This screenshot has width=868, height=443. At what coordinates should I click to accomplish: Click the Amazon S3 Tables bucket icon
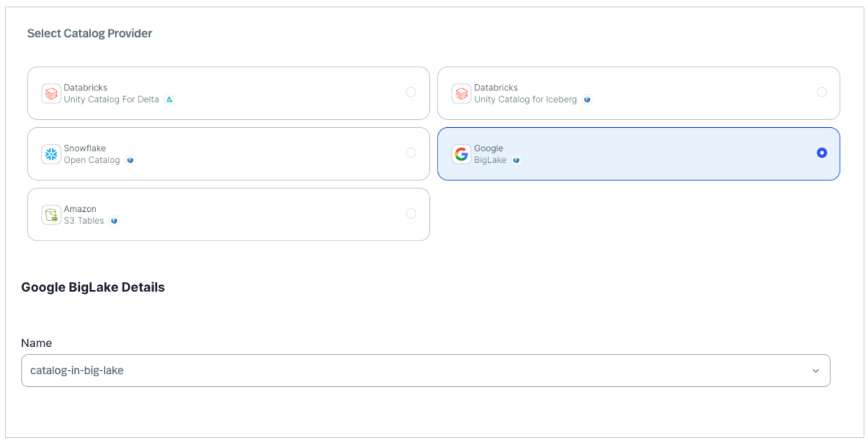(51, 215)
